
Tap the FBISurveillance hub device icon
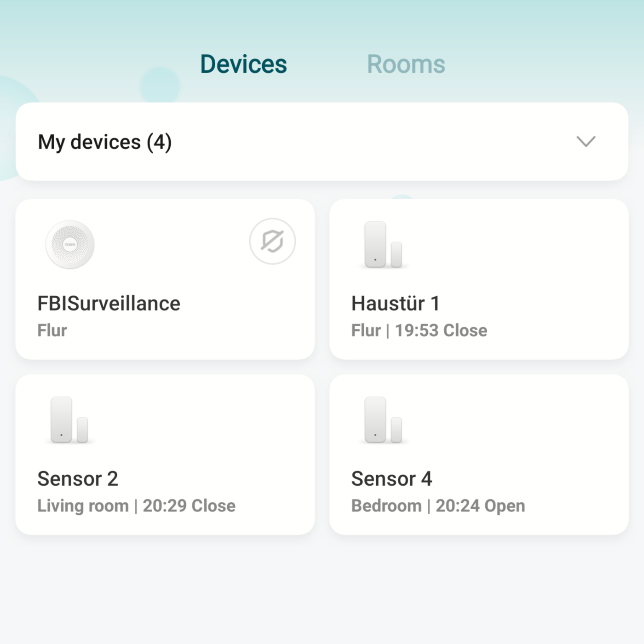pos(70,244)
